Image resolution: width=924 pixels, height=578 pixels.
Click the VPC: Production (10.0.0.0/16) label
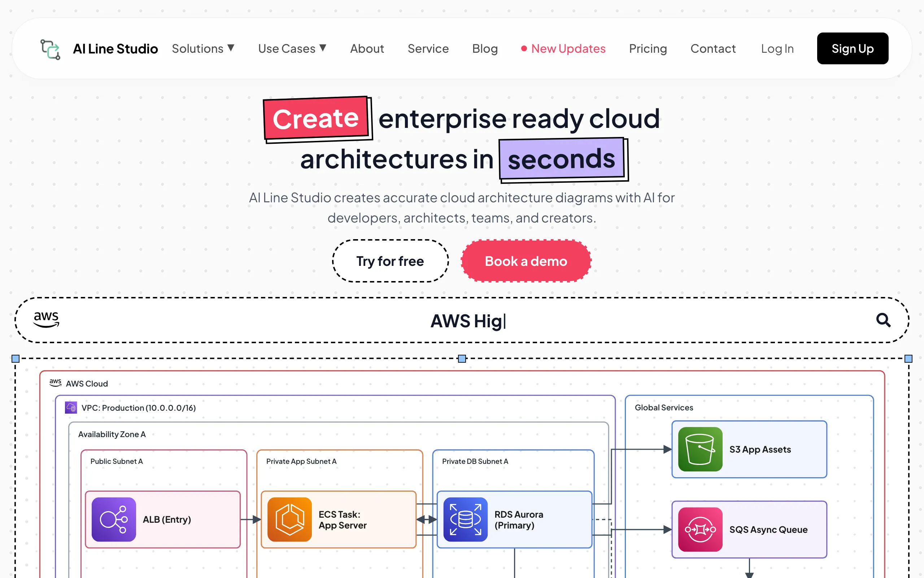[139, 408]
